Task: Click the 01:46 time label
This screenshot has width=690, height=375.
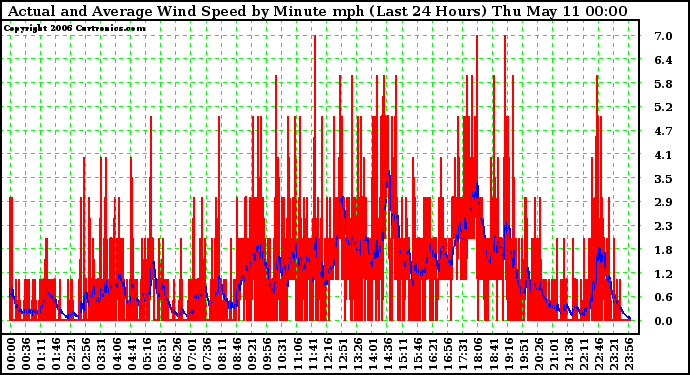Action: (x=56, y=353)
